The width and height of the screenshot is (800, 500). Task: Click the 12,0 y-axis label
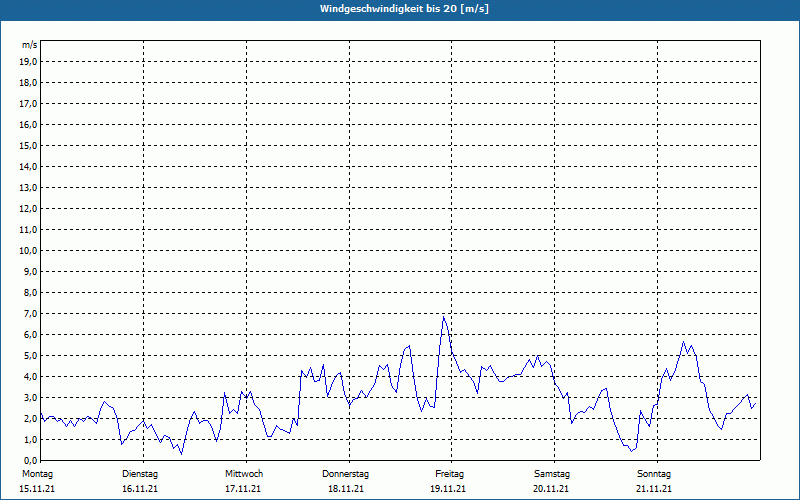point(29,209)
